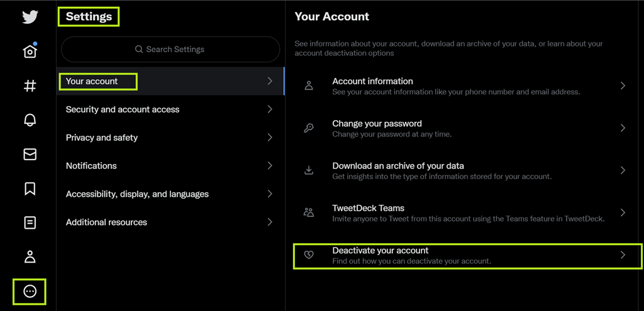Open the Home feed icon

click(x=30, y=52)
